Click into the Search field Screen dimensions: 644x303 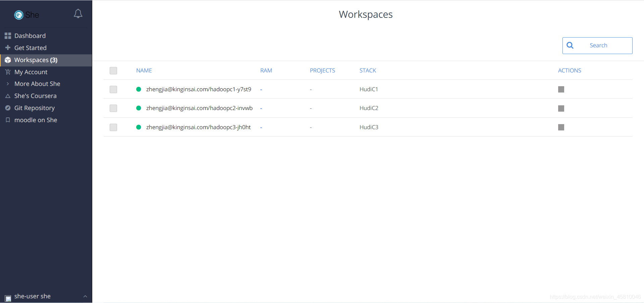pos(597,46)
